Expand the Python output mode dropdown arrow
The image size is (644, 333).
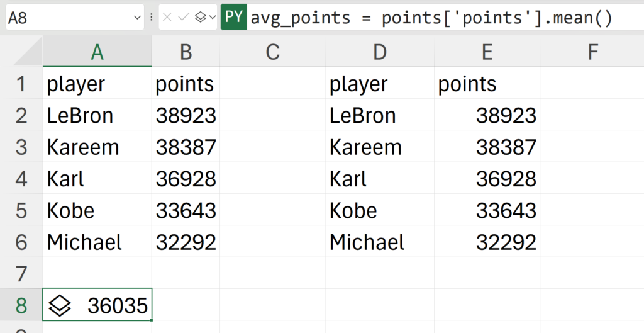213,18
